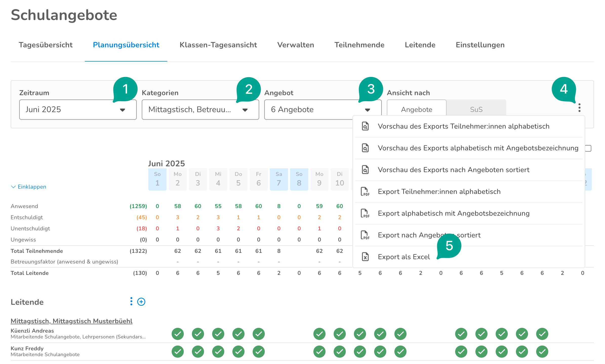This screenshot has width=605, height=364.
Task: Click the Excel file icon in export menu
Action: (365, 257)
